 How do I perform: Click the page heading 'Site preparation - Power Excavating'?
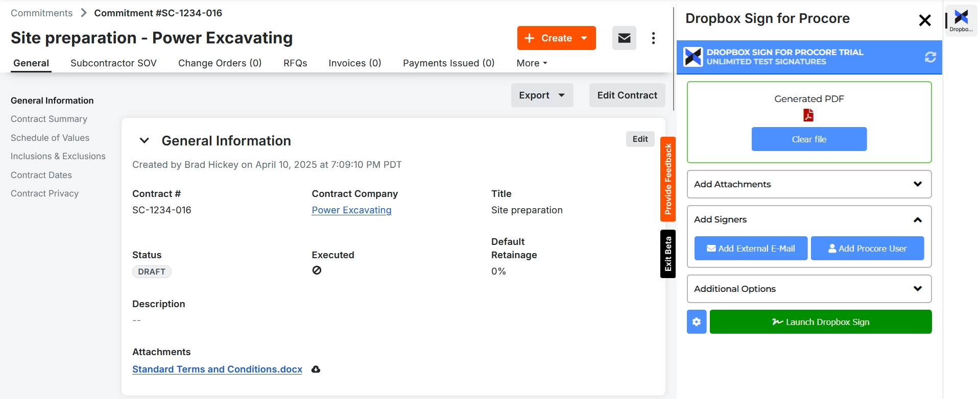[152, 38]
